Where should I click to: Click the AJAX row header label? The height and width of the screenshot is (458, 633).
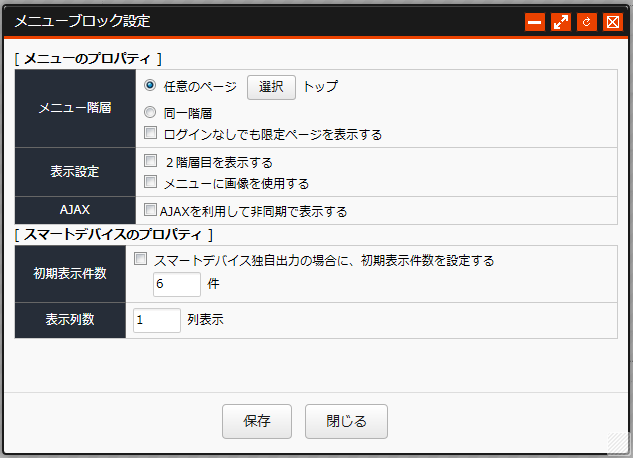tap(75, 210)
